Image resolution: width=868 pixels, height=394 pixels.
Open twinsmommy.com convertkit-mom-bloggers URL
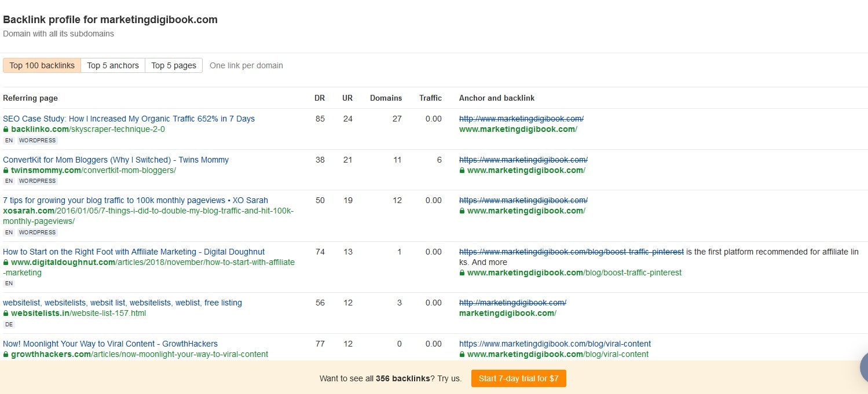click(93, 170)
